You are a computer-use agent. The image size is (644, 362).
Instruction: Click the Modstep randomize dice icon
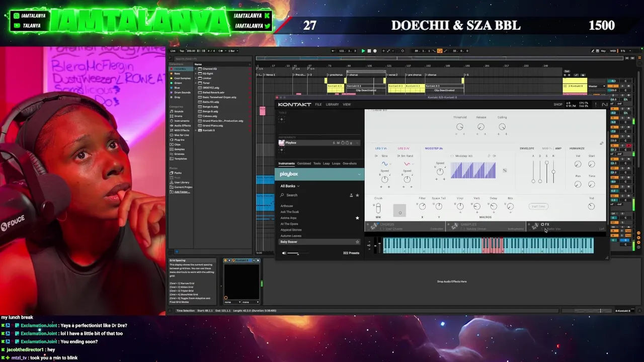pyautogui.click(x=505, y=170)
